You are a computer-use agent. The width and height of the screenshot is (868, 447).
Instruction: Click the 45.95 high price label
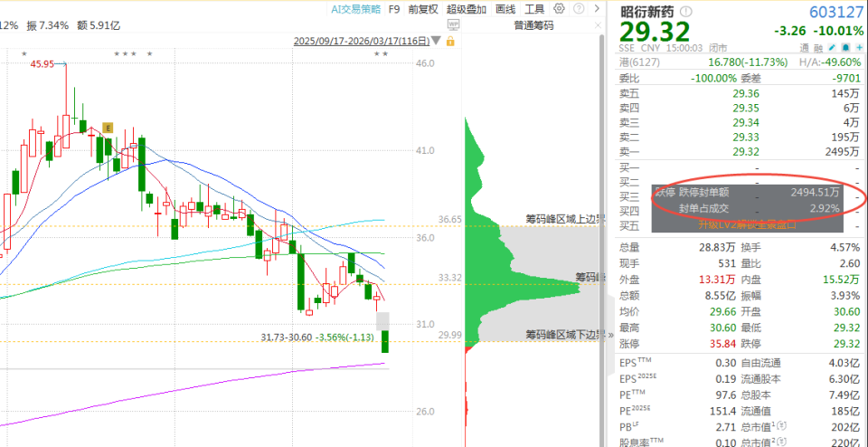pos(42,63)
